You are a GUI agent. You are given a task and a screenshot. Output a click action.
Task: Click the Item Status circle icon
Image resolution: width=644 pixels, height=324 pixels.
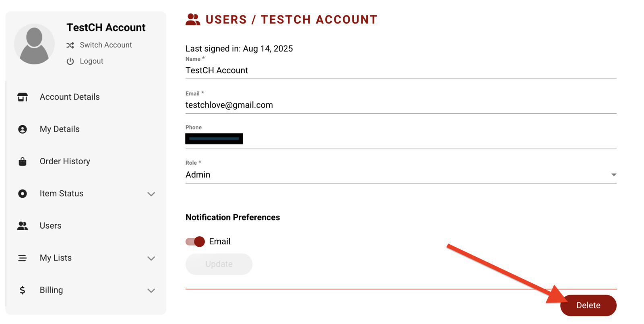pos(23,194)
